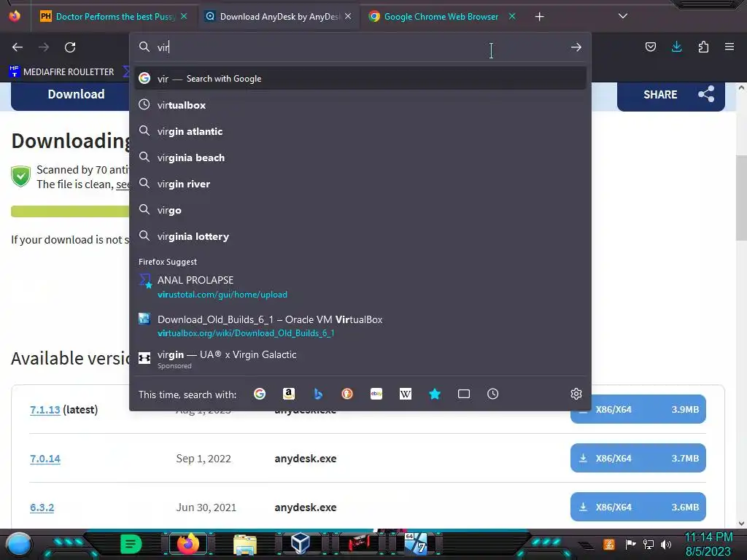Open File Explorer from the taskbar
Screen dimensions: 747x560
click(245, 545)
